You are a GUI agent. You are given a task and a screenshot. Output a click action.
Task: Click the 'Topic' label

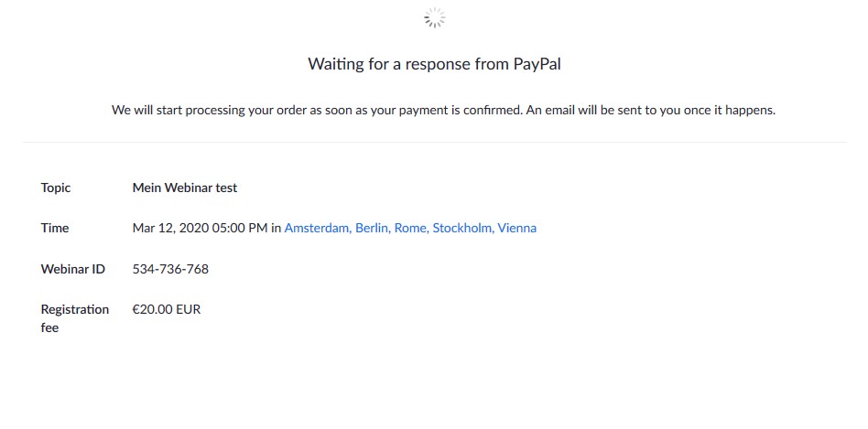[56, 188]
